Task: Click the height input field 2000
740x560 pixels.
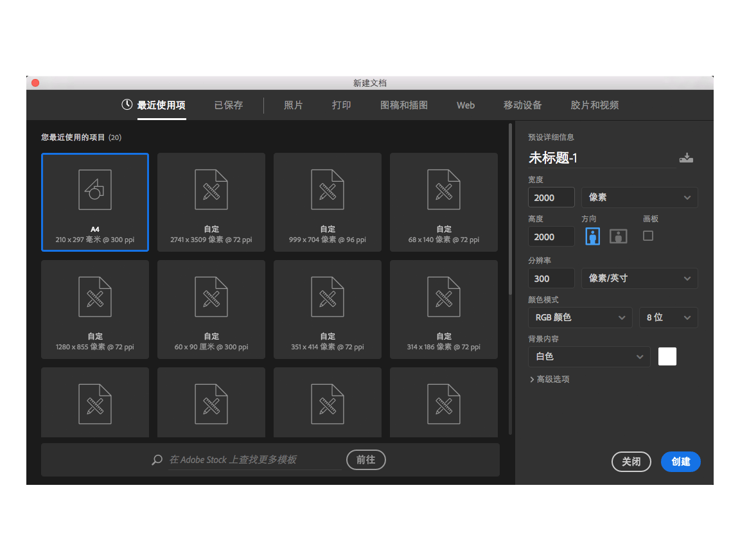Action: tap(551, 236)
